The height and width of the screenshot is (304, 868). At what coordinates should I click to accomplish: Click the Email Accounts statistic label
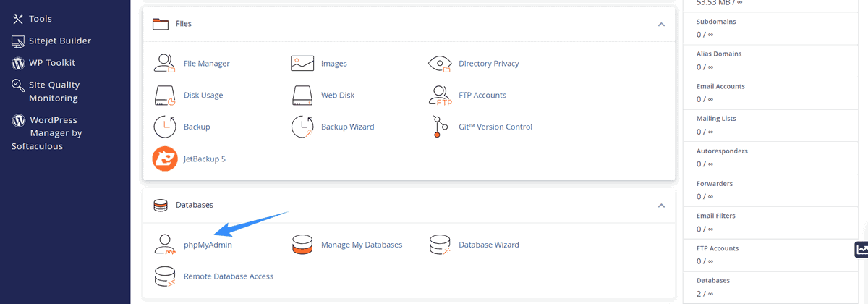[x=720, y=86]
